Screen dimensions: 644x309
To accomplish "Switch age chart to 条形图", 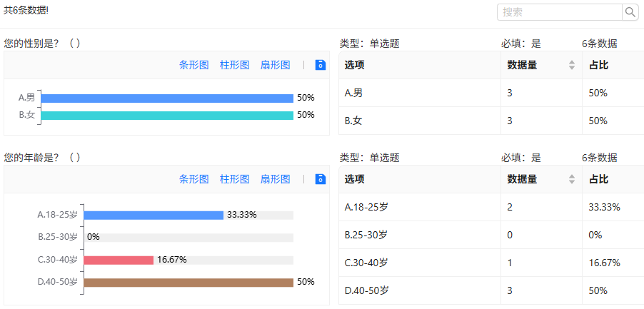I will click(194, 179).
